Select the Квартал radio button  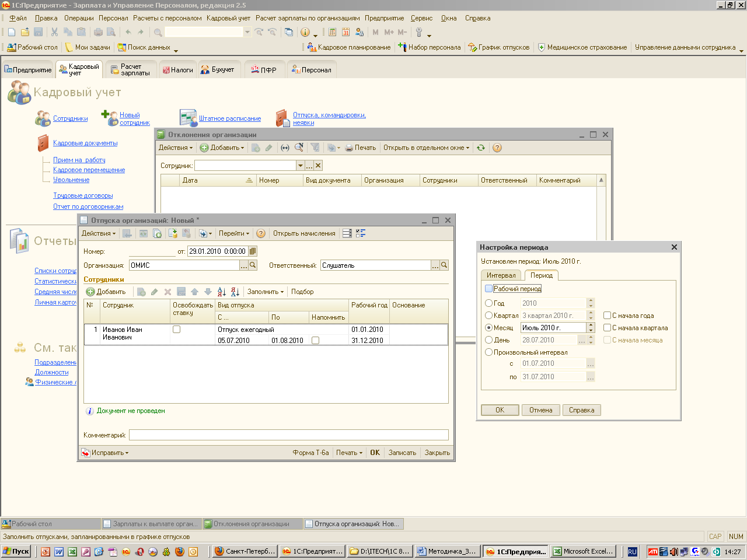point(489,316)
